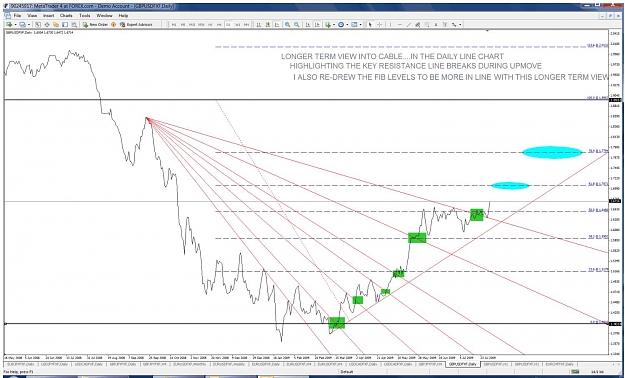Select the Fibonacci retracement tool
The height and width of the screenshot is (378, 625).
coord(427,24)
